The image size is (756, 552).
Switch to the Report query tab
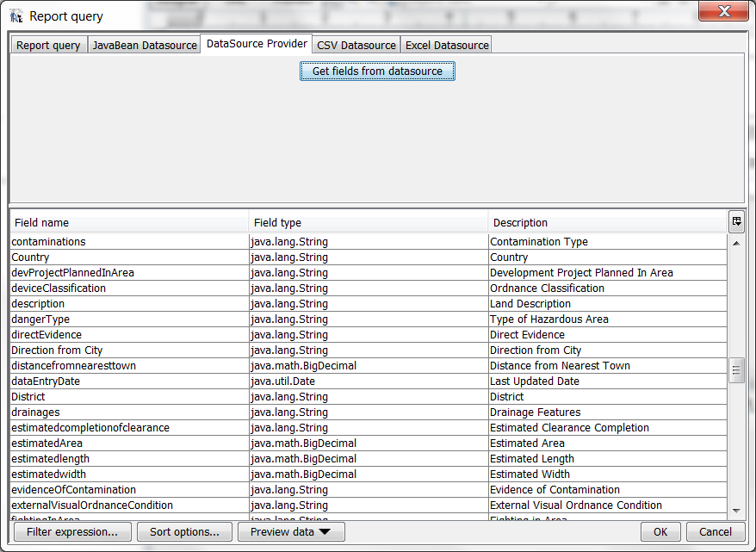coord(48,46)
